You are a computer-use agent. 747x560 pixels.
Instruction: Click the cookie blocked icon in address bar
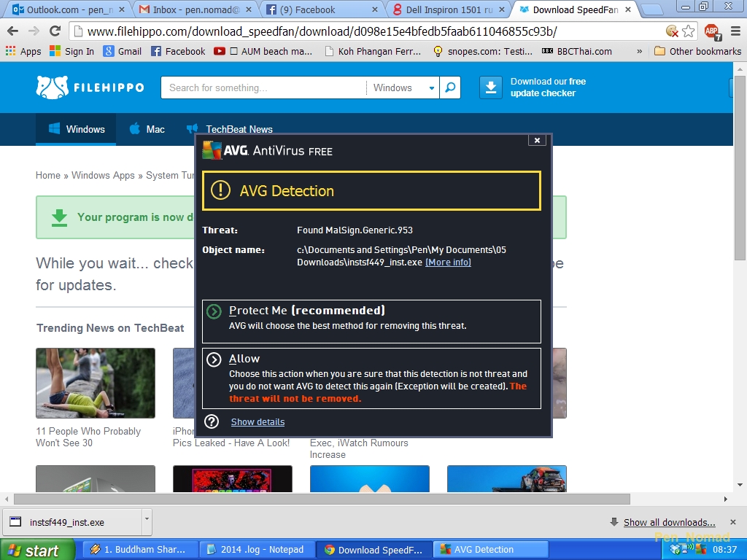[x=672, y=31]
